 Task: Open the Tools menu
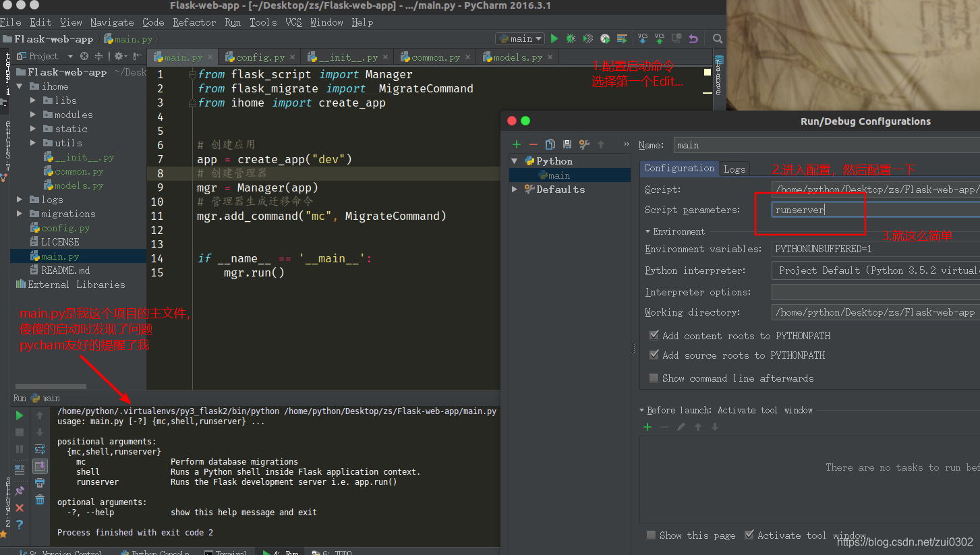click(x=263, y=22)
